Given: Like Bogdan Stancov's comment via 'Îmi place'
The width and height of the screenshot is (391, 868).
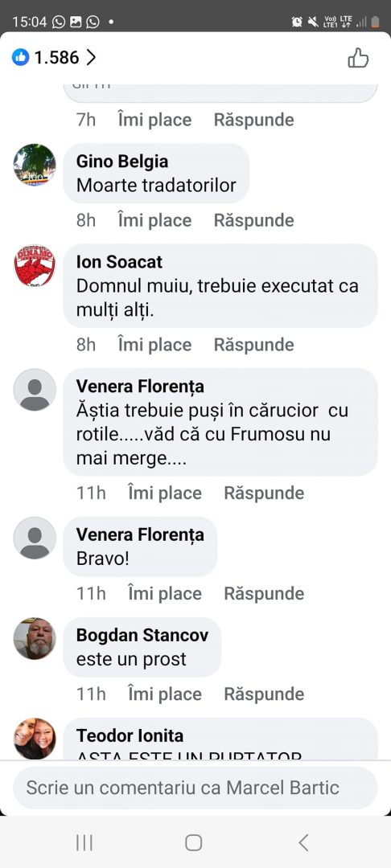Looking at the screenshot, I should click(x=164, y=694).
